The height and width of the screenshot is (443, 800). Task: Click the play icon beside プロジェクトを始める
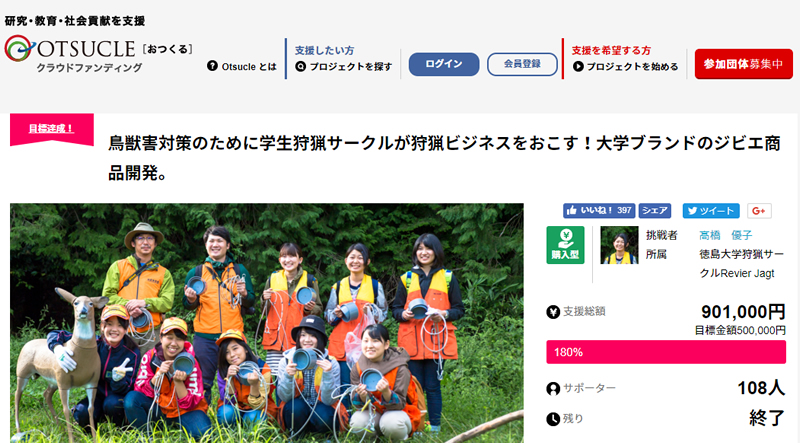pyautogui.click(x=578, y=66)
